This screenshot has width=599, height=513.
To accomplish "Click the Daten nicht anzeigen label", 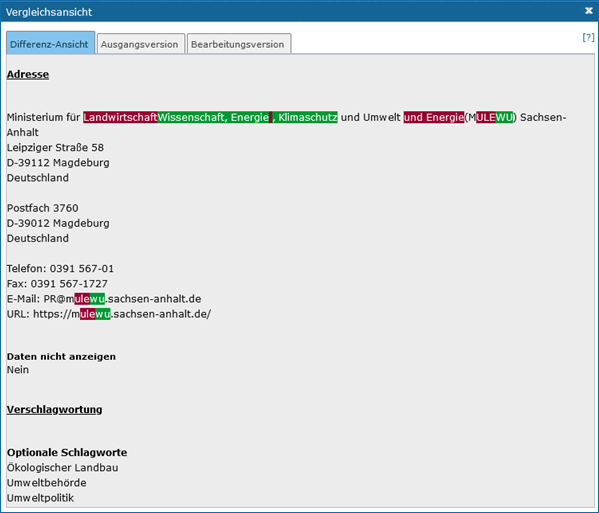I will click(x=61, y=356).
